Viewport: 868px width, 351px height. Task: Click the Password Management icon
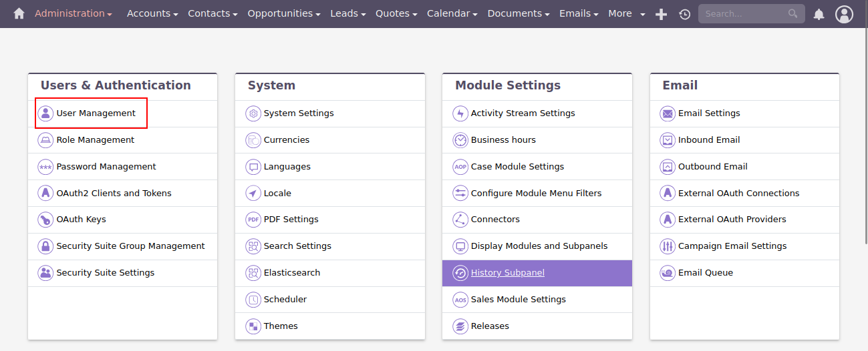click(45, 167)
